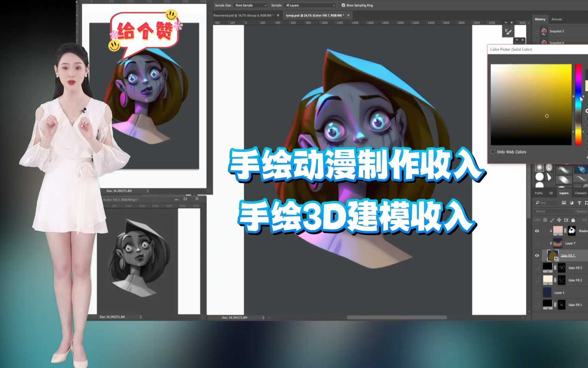Lock all padlock icon in Layers

pyautogui.click(x=573, y=220)
